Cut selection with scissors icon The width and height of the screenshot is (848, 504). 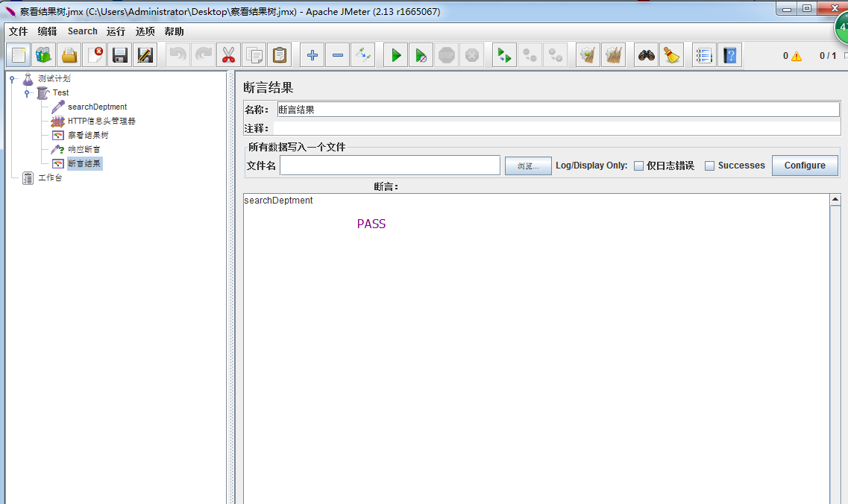point(228,55)
